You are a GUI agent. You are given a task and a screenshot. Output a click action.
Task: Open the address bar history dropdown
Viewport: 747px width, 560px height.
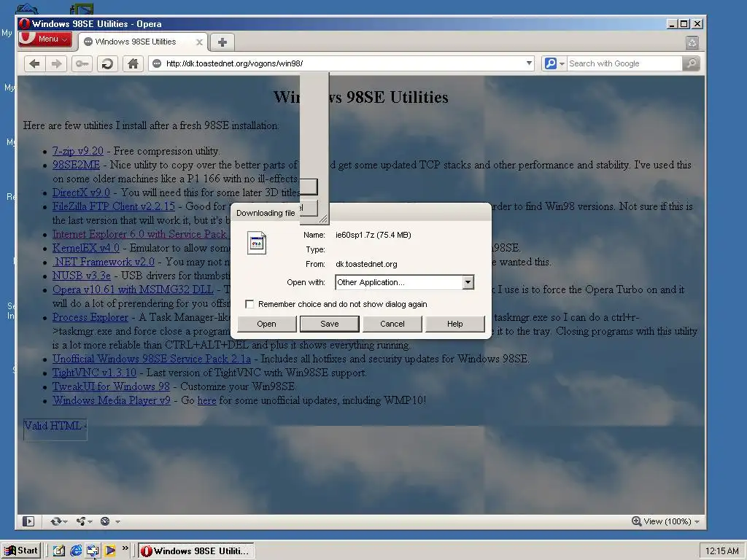529,63
